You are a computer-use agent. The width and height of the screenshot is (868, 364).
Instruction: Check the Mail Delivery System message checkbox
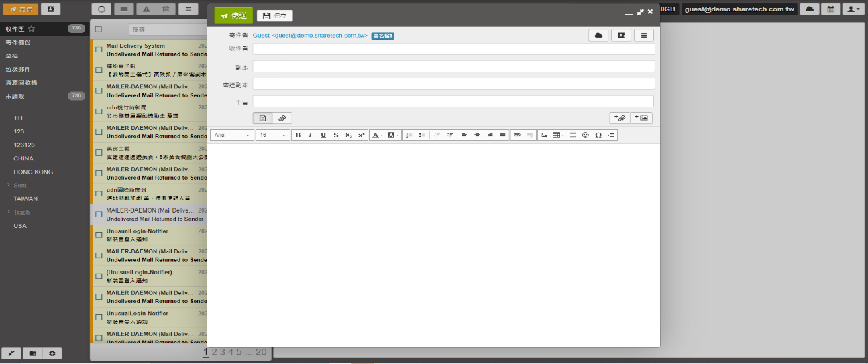coord(99,50)
